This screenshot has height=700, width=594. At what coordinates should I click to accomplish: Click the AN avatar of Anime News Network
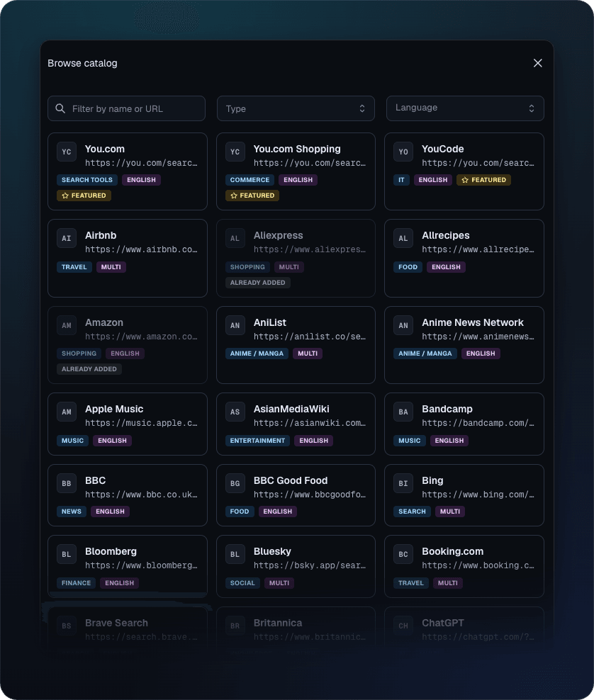point(403,325)
